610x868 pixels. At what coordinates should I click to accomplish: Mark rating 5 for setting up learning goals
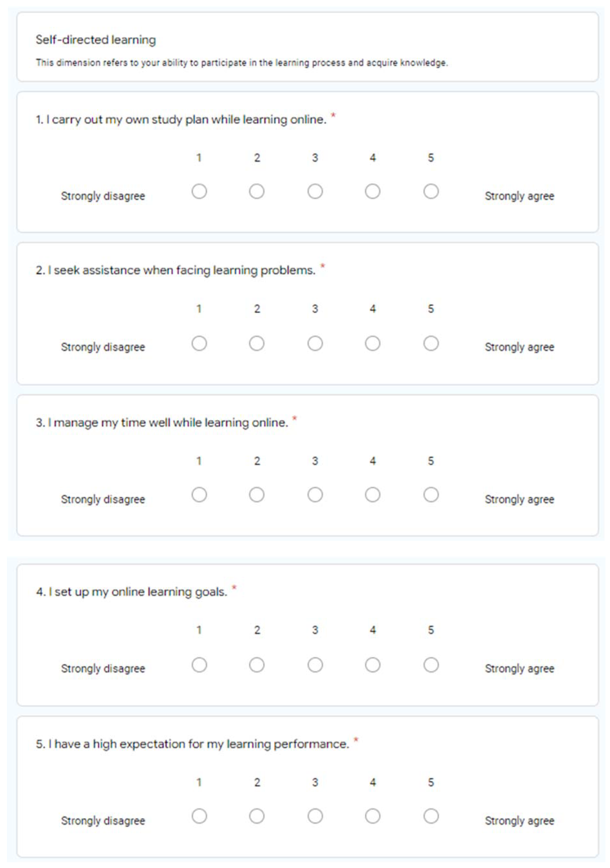[431, 665]
